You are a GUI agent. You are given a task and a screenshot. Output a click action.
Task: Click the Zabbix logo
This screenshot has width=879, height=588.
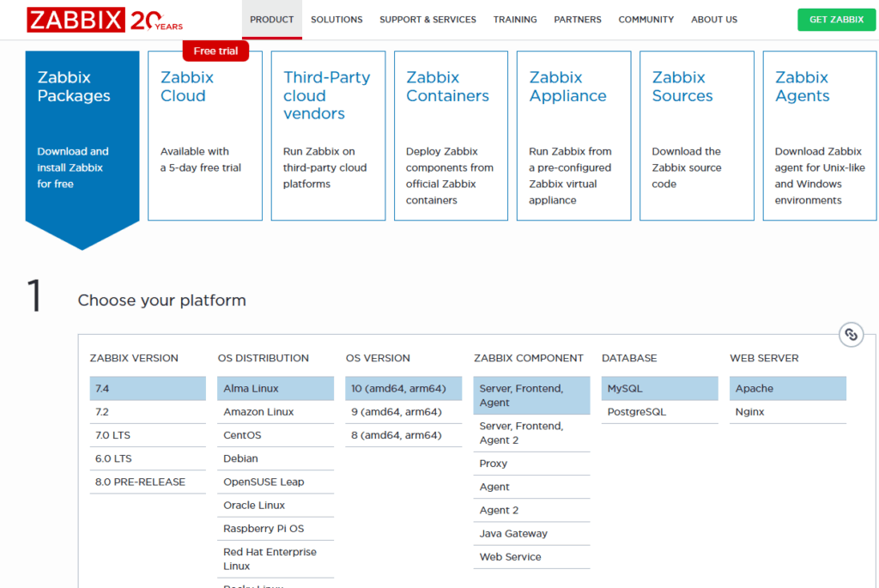pos(76,20)
